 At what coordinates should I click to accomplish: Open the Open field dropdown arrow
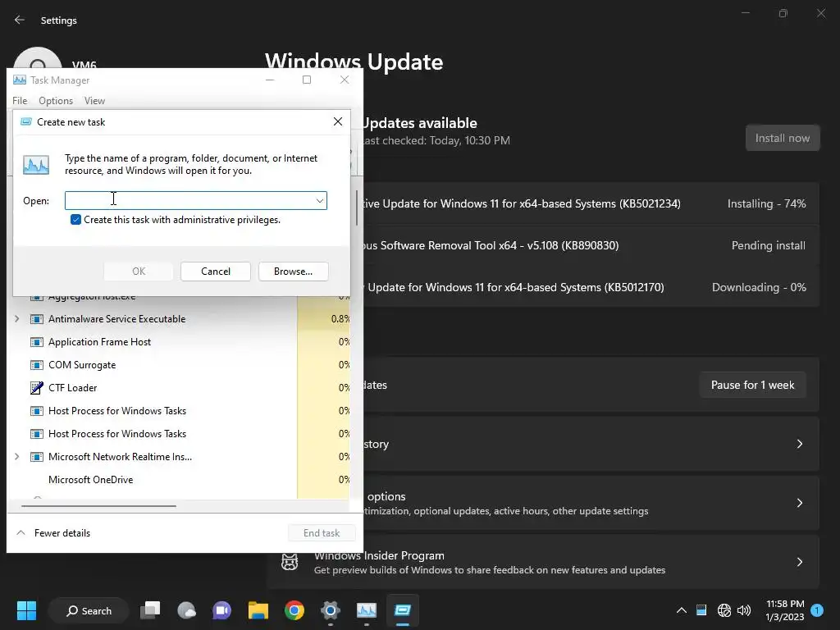click(x=319, y=201)
